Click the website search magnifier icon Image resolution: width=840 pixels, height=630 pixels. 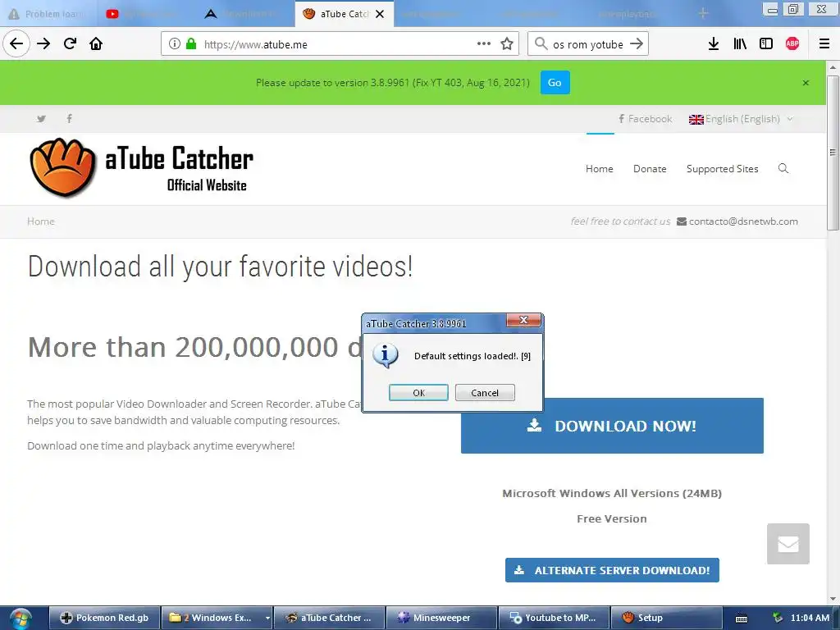pyautogui.click(x=783, y=169)
